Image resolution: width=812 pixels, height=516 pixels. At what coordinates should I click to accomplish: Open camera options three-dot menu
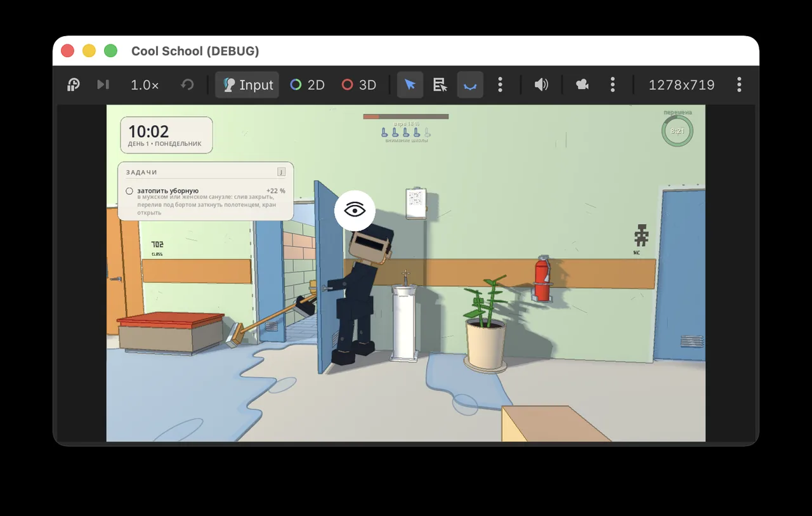(613, 85)
